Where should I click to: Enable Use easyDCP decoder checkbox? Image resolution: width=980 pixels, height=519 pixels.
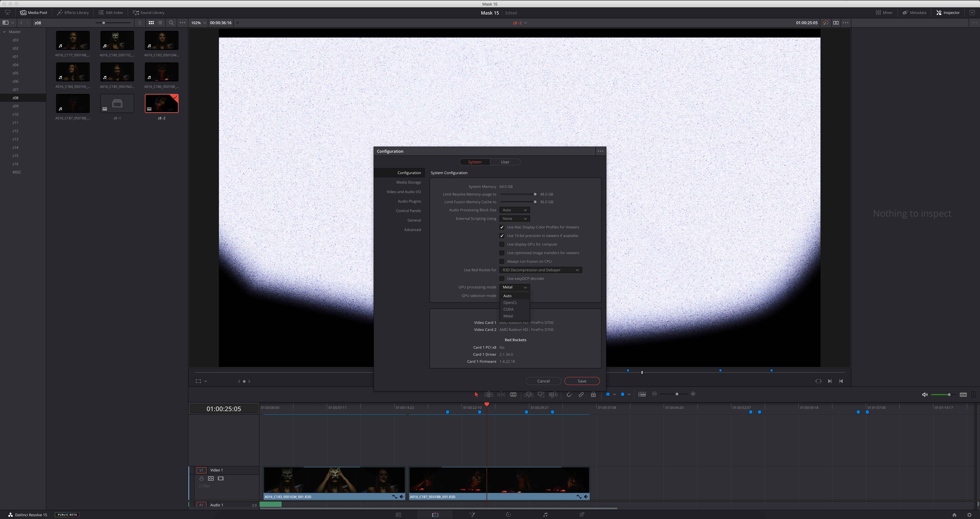pos(502,279)
